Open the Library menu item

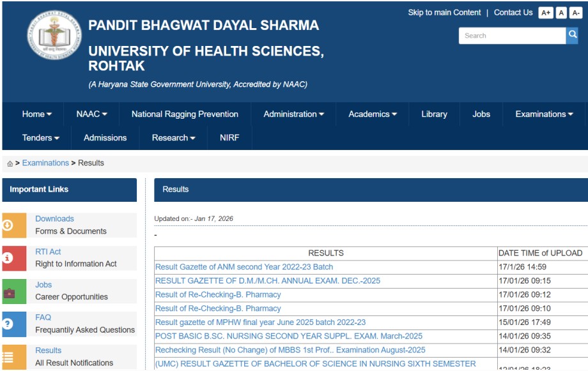pos(434,114)
